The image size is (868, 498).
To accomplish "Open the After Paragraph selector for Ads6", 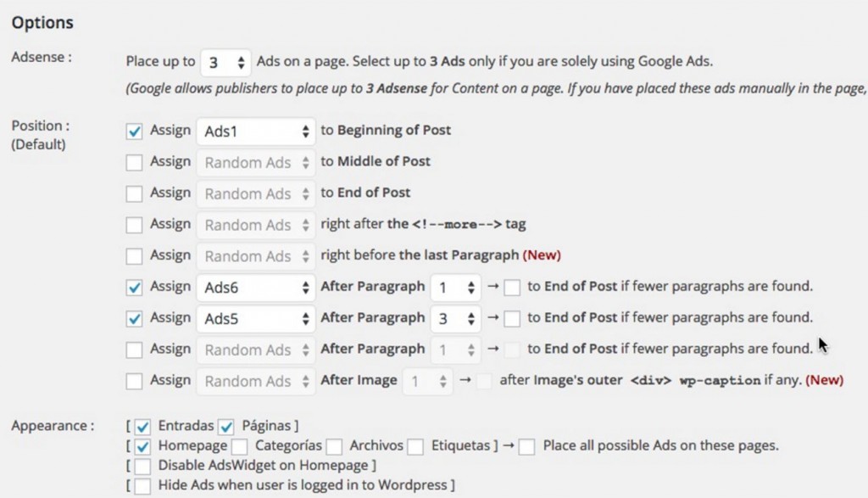I will click(456, 287).
